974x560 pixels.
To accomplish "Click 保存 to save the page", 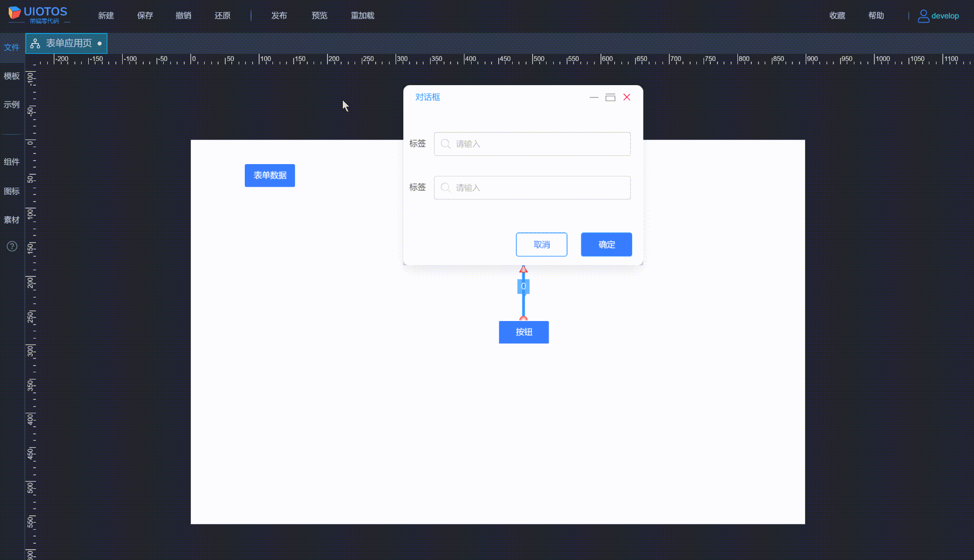I will 145,16.
